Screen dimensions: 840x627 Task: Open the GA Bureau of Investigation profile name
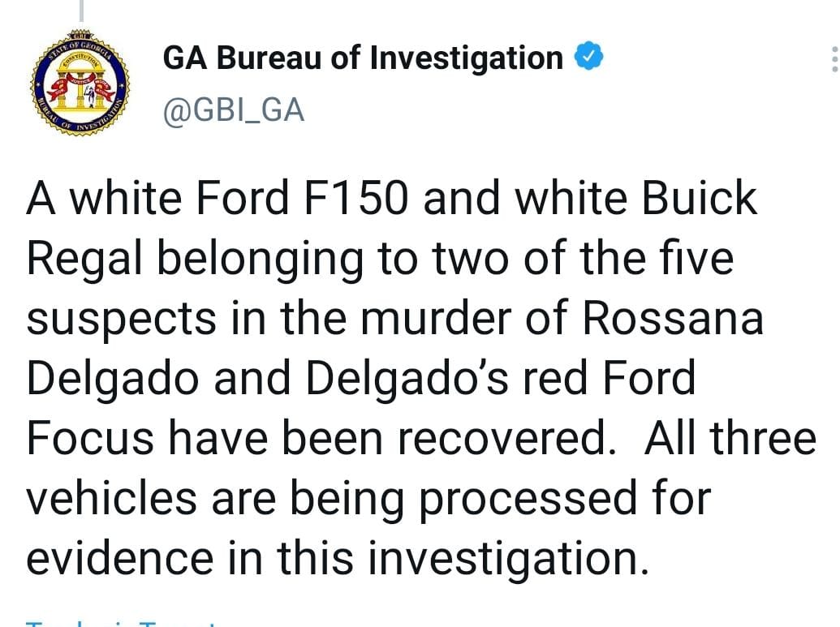(363, 58)
